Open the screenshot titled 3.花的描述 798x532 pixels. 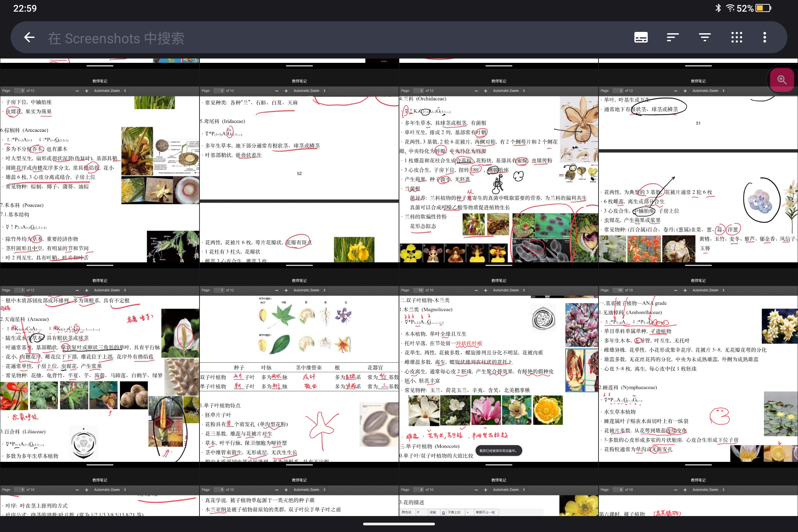point(499,492)
